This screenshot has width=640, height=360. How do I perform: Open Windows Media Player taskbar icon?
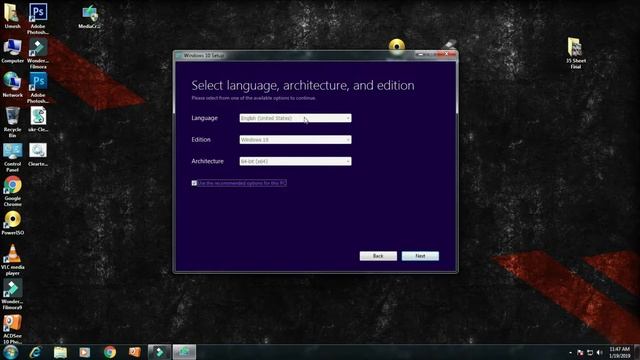pos(84,352)
